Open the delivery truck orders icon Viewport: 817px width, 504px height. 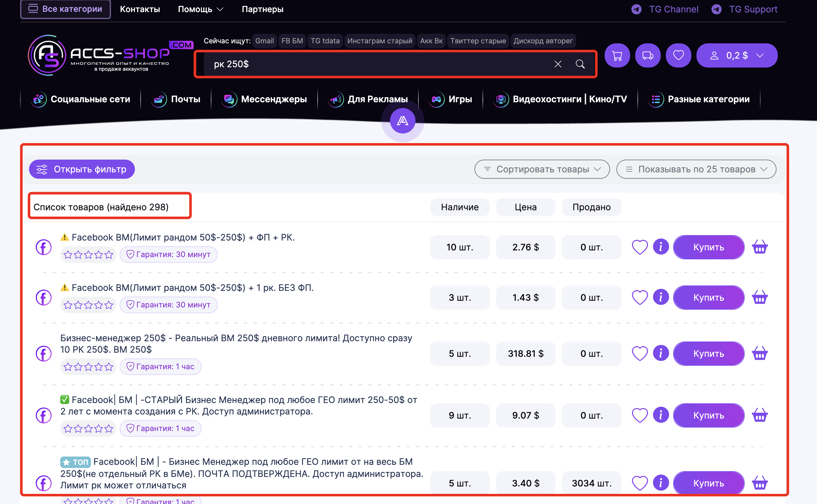[648, 56]
